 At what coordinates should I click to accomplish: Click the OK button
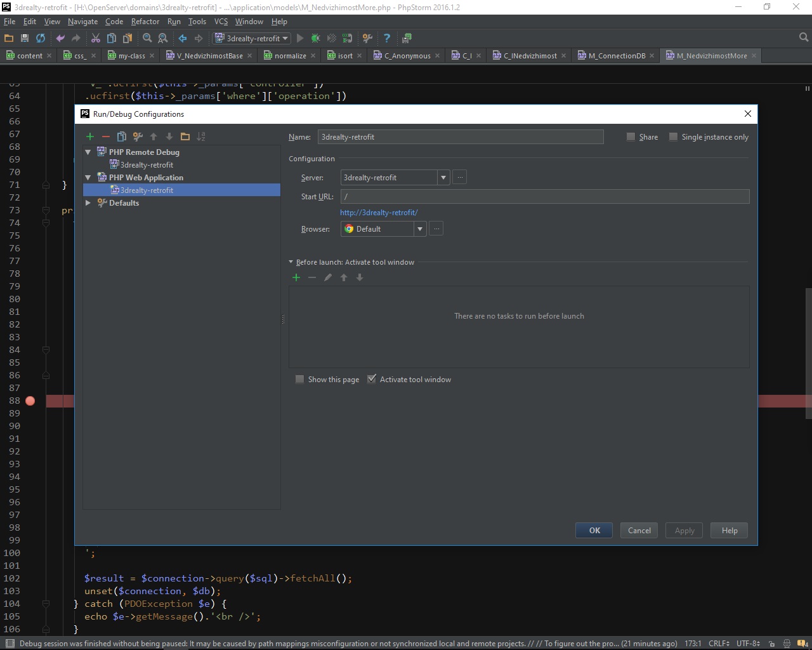(594, 531)
